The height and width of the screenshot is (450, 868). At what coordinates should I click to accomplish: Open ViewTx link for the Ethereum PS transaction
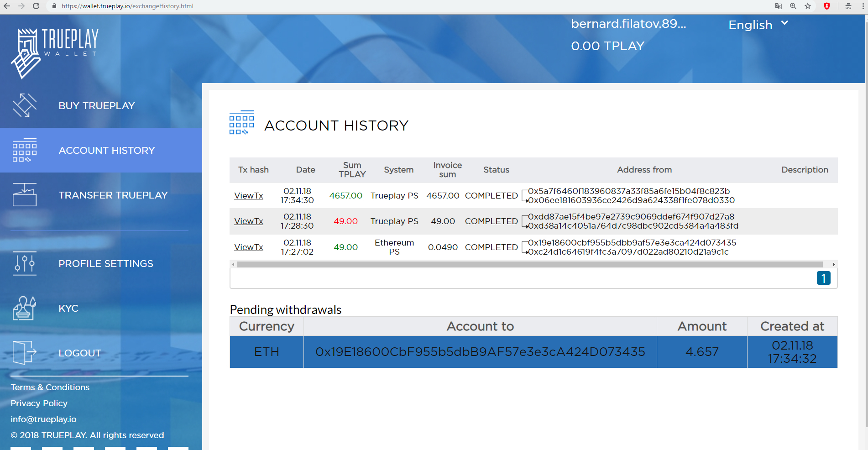click(x=249, y=247)
